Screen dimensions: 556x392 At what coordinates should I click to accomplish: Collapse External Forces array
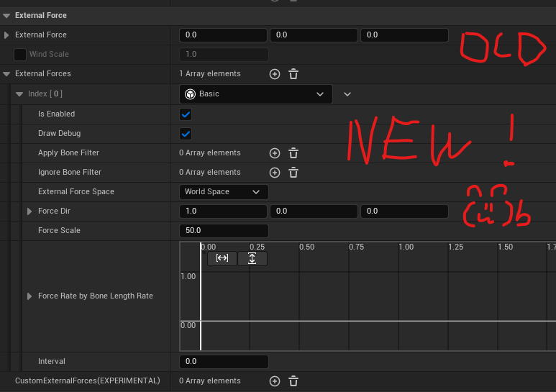6,74
